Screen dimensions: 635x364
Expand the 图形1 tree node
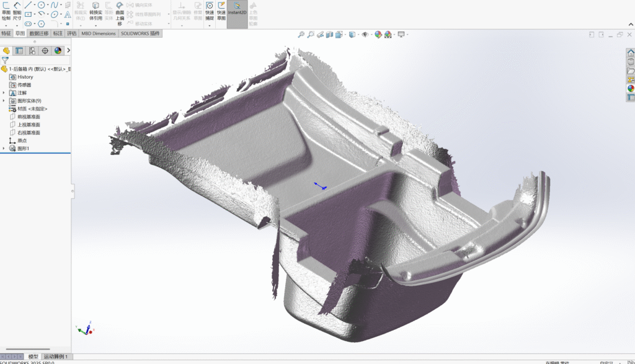[x=4, y=148]
